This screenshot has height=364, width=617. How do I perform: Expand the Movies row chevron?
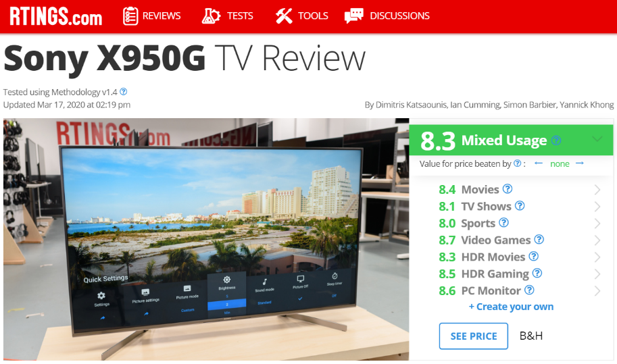click(597, 190)
